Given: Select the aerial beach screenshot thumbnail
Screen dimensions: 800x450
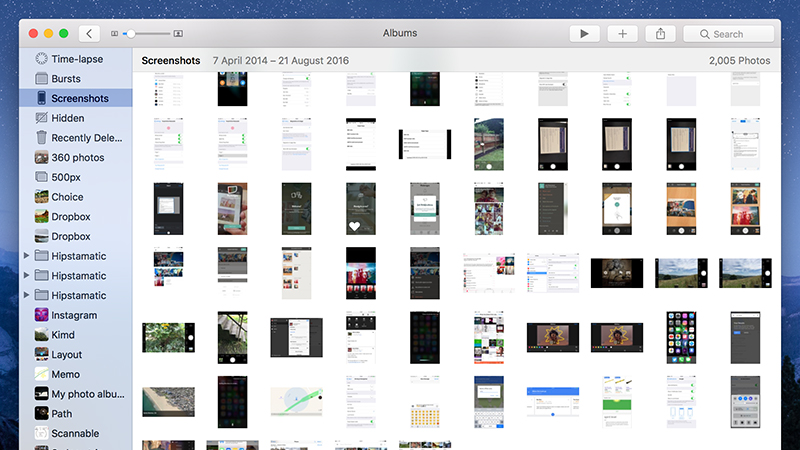Looking at the screenshot, I should click(x=168, y=402).
